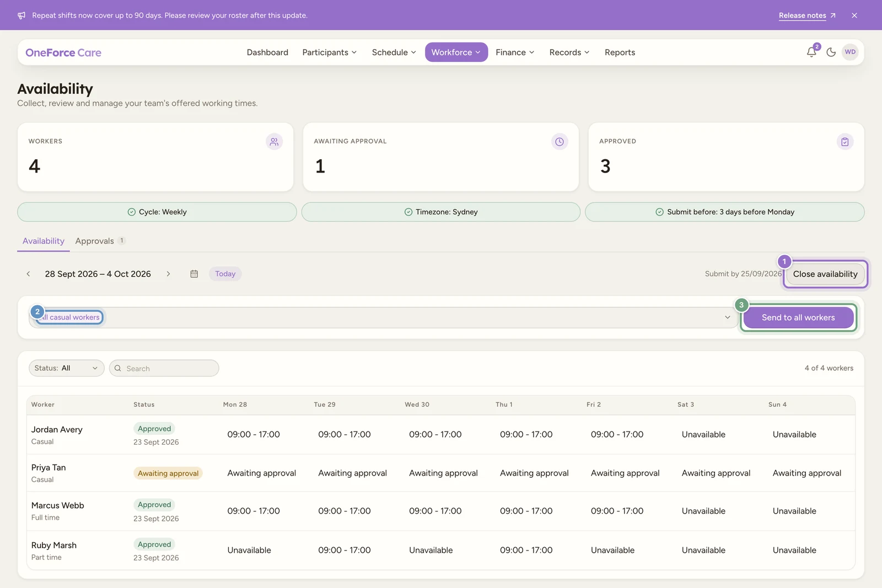Click the Status column header
882x588 pixels.
(144, 404)
